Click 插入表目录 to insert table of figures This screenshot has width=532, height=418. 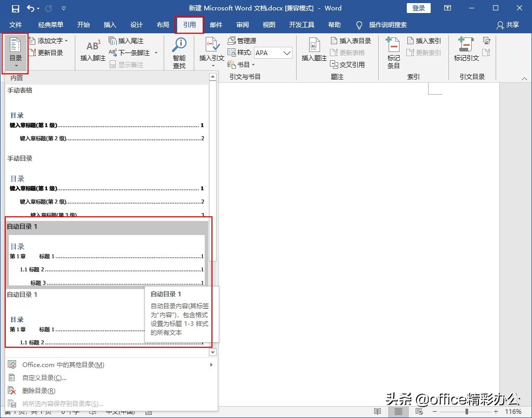pos(351,41)
